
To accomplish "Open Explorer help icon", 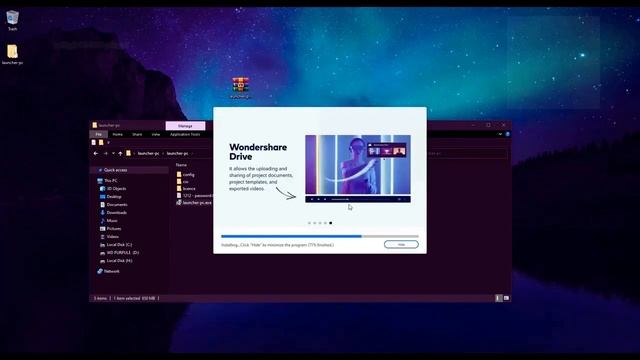I will 507,134.
